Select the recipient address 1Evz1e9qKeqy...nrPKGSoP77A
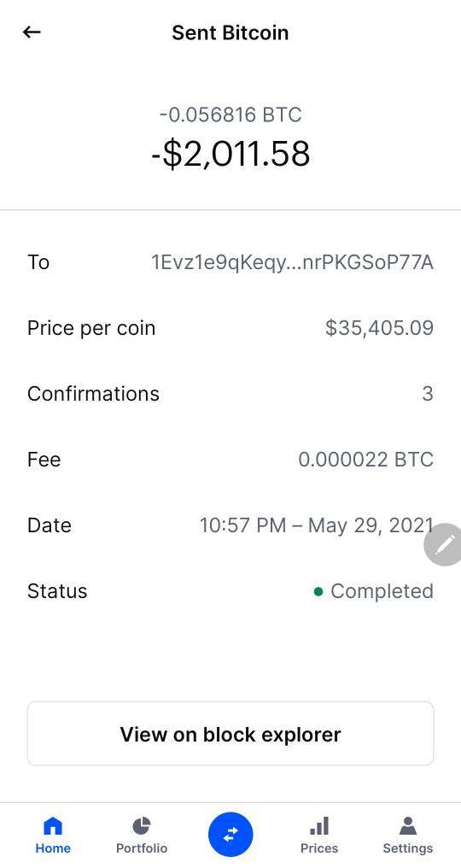The image size is (461, 868). (292, 262)
